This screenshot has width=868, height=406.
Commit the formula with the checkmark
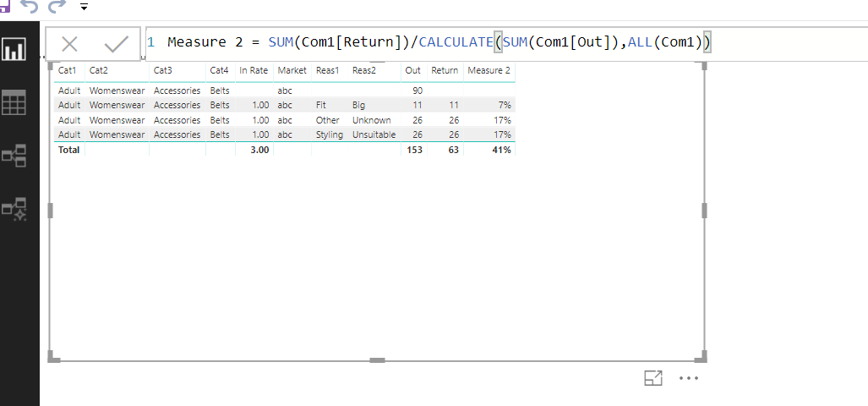click(x=117, y=44)
